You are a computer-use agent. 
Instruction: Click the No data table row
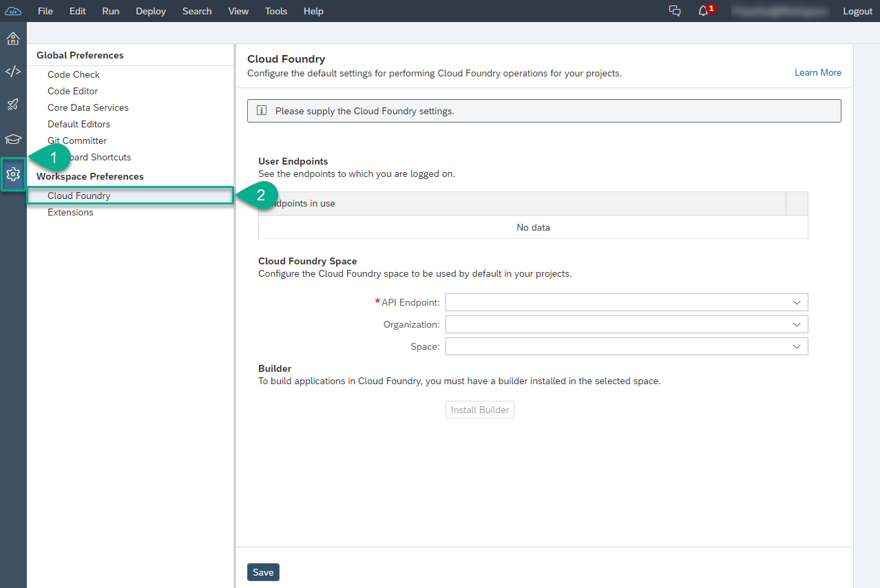click(533, 227)
